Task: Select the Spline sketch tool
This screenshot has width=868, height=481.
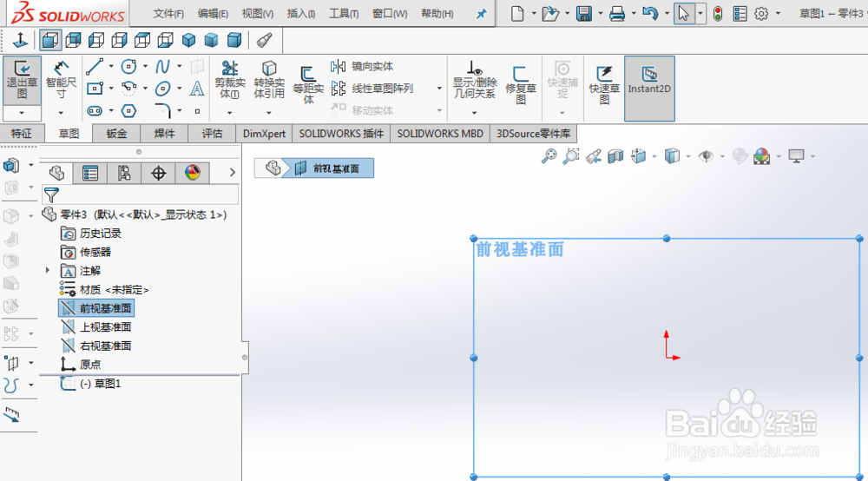Action: pyautogui.click(x=162, y=67)
